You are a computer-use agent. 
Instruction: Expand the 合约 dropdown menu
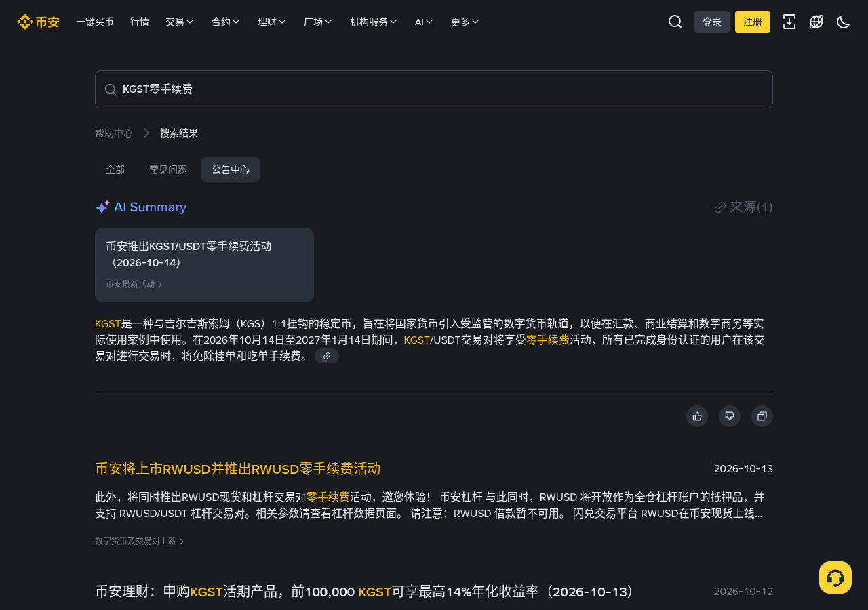[x=226, y=22]
